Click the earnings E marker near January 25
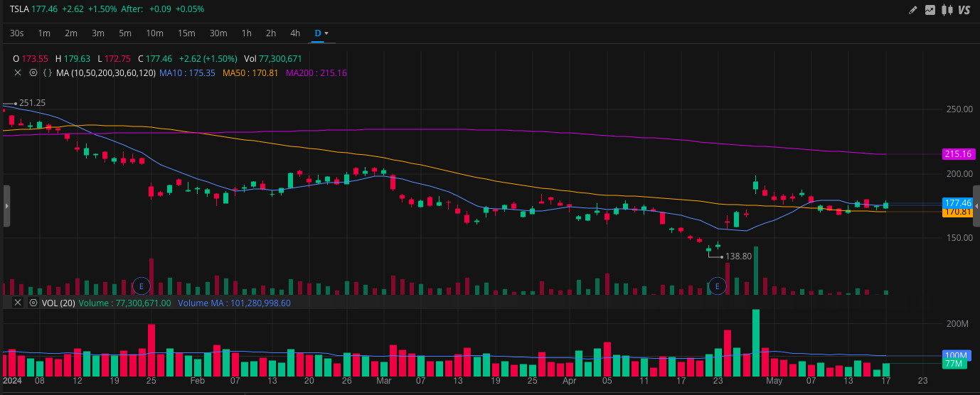Image resolution: width=980 pixels, height=395 pixels. (142, 286)
